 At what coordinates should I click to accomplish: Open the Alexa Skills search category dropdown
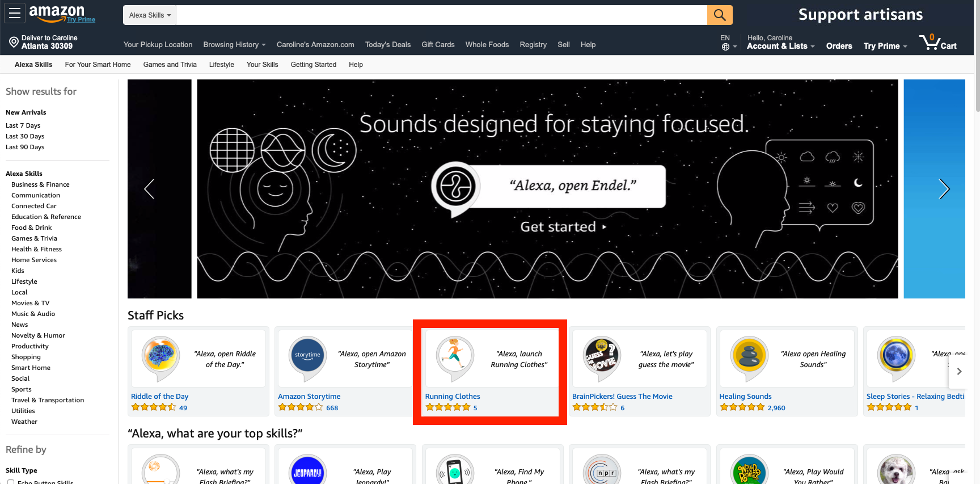tap(150, 15)
